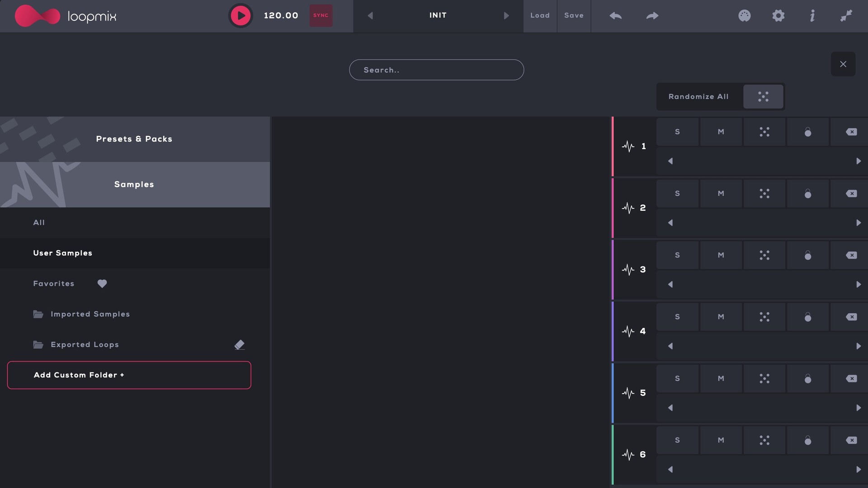
Task: Open the Presets & Packs tab
Action: pos(134,139)
